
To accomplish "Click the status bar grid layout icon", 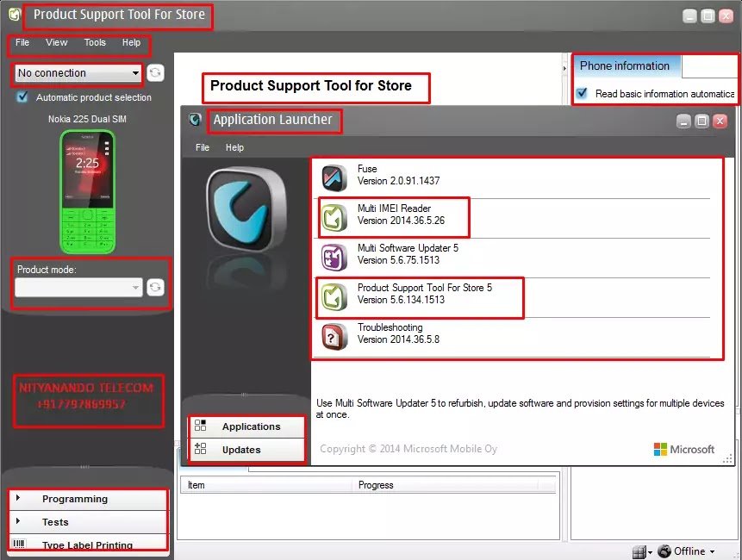I will click(x=639, y=551).
